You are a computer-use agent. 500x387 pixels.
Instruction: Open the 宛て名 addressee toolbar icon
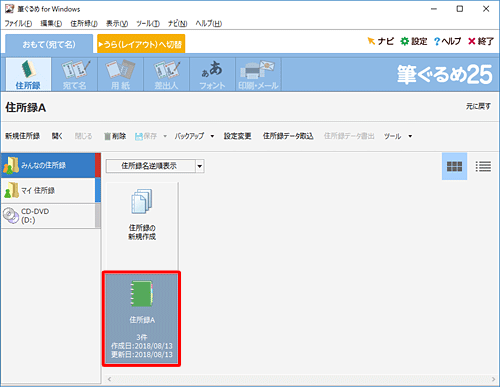pos(74,74)
